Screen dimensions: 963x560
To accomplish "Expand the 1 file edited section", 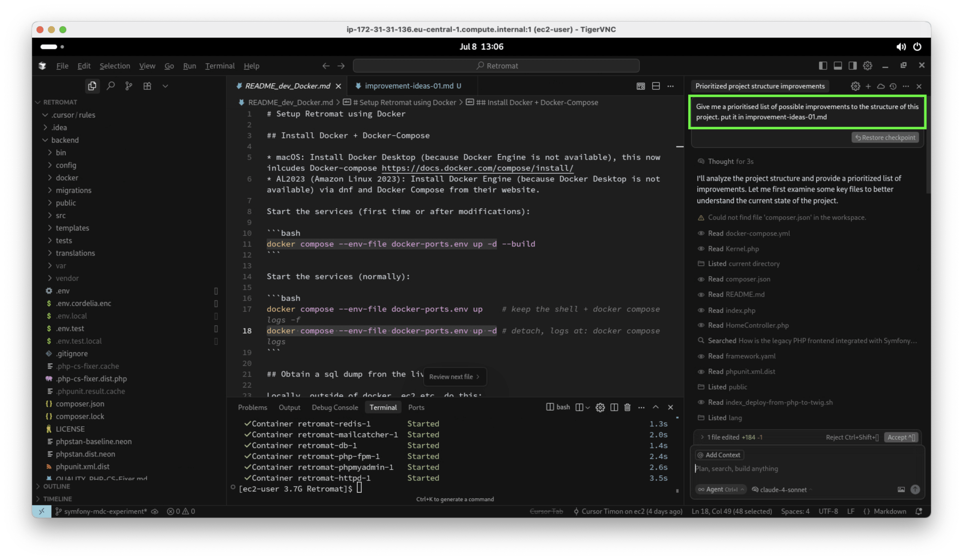I will click(723, 437).
